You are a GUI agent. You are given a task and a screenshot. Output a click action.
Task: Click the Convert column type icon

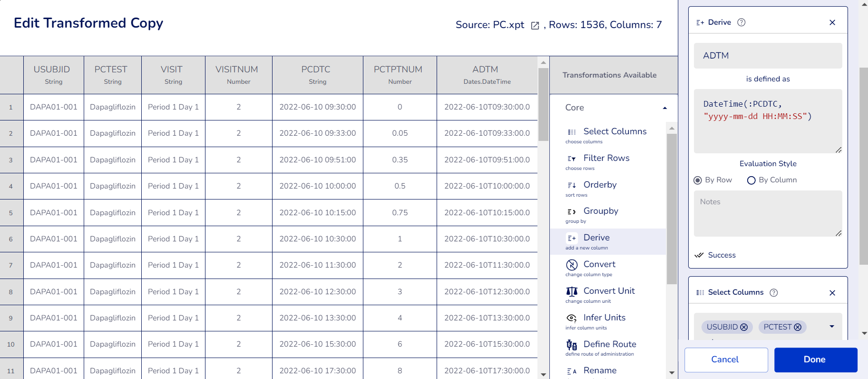pyautogui.click(x=572, y=265)
